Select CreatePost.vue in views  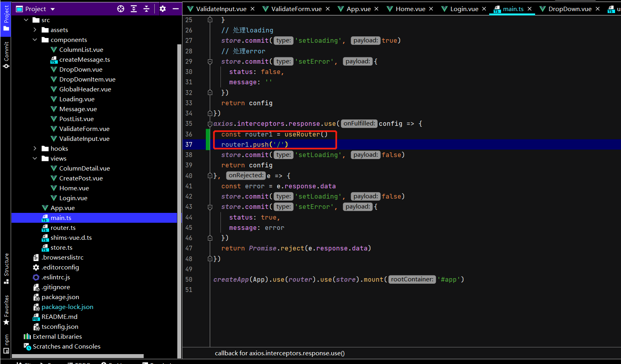point(81,178)
